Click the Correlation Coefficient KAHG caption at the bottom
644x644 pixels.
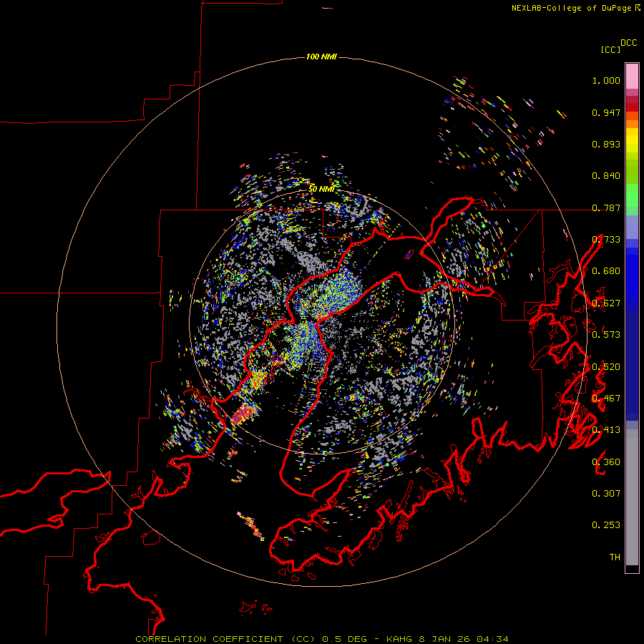pyautogui.click(x=322, y=639)
